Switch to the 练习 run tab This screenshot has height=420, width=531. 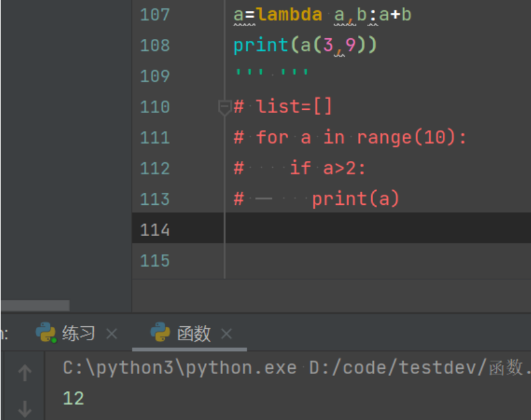[78, 333]
